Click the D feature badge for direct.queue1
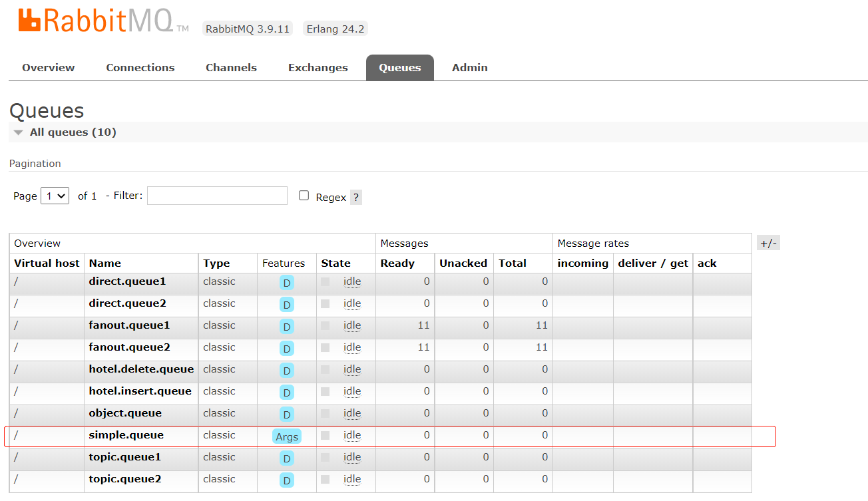 pyautogui.click(x=287, y=283)
